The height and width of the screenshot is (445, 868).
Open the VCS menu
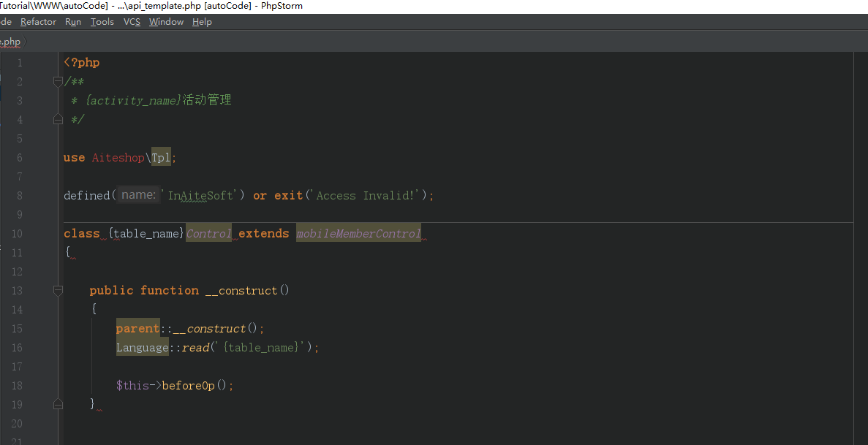coord(132,22)
